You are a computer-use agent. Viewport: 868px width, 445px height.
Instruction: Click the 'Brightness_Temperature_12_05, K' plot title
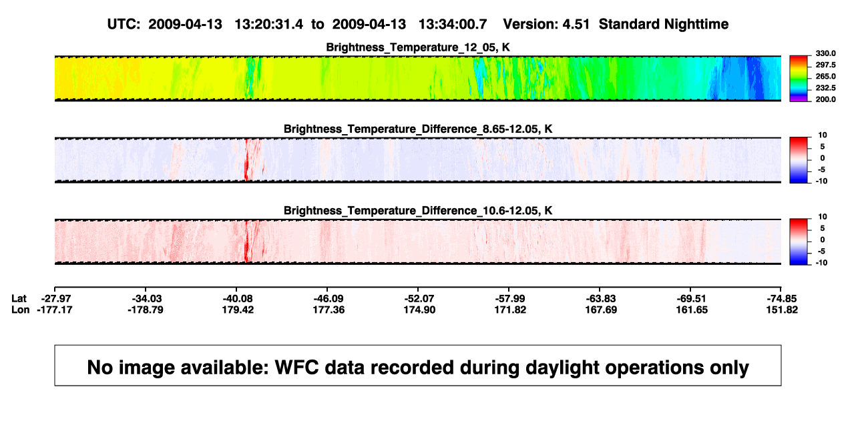[x=417, y=47]
